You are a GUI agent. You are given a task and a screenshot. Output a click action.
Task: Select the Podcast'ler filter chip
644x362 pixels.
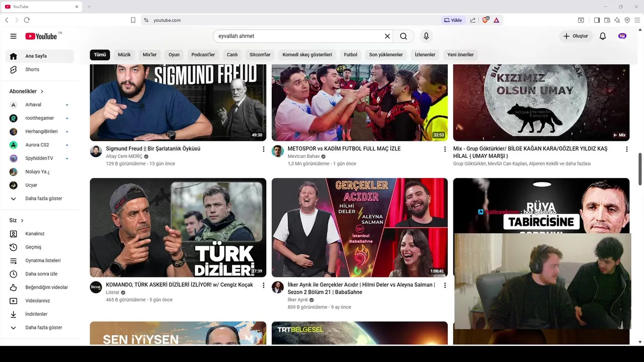tap(203, 55)
